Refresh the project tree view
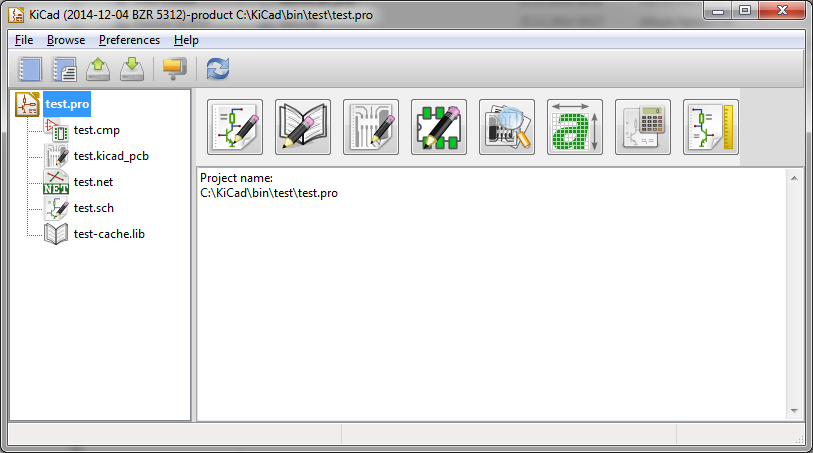Screen dimensions: 813x453 click(218, 69)
